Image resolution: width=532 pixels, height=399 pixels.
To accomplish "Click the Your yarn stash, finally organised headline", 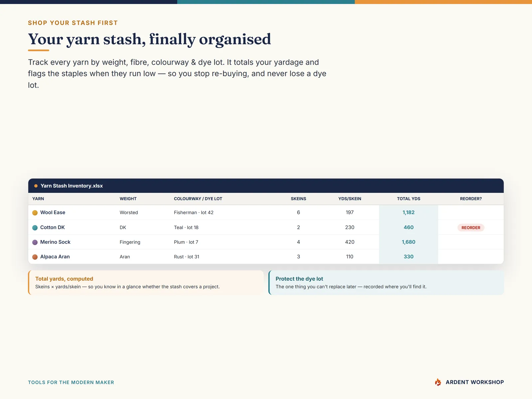I will (x=149, y=39).
